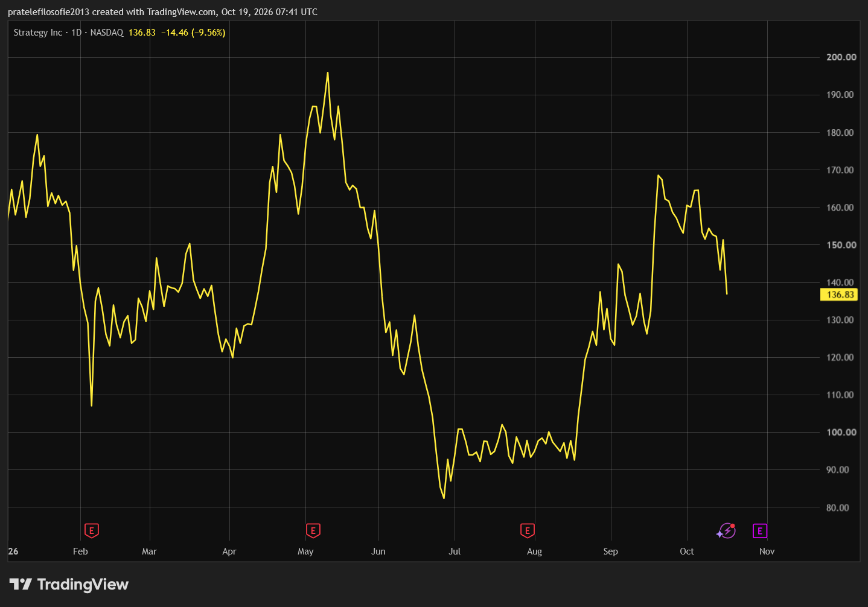Open the purple upcoming earnings E marker
This screenshot has width=868, height=607.
(x=760, y=531)
